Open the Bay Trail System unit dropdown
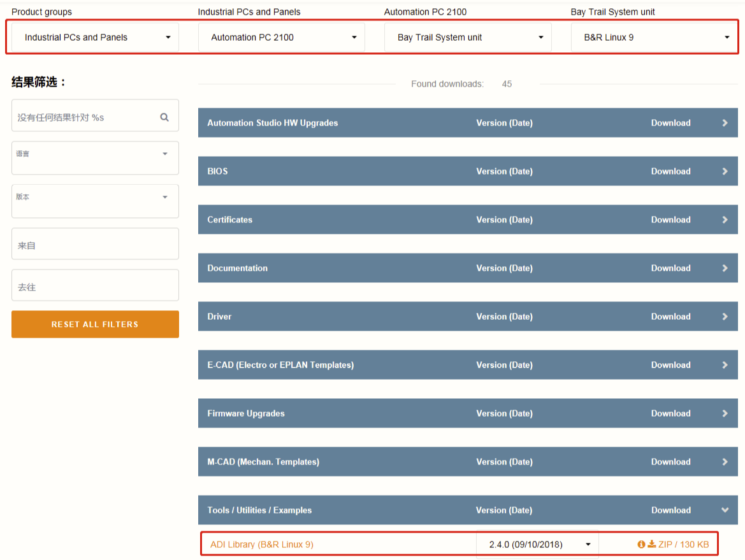Image resolution: width=745 pixels, height=560 pixels. [468, 37]
